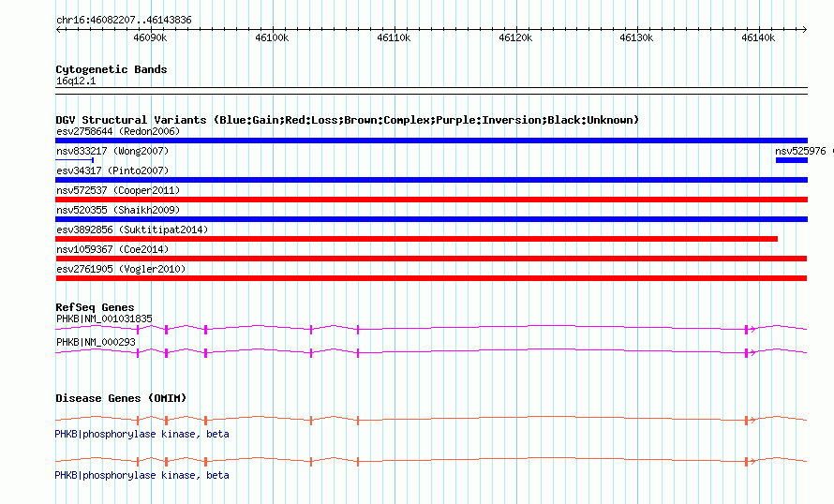Click the blue gain bar under esv34317
Image resolution: width=834 pixels, height=504 pixels.
pos(431,180)
